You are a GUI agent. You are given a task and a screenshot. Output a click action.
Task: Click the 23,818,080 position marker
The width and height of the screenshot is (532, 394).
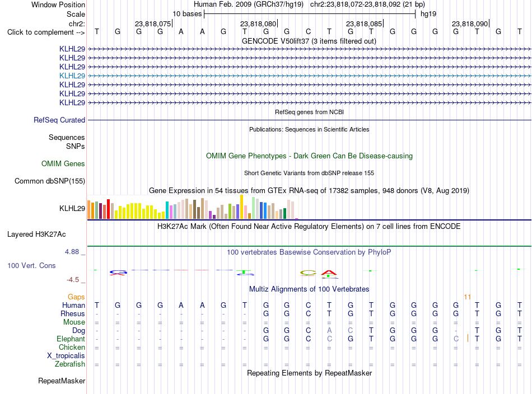[259, 24]
